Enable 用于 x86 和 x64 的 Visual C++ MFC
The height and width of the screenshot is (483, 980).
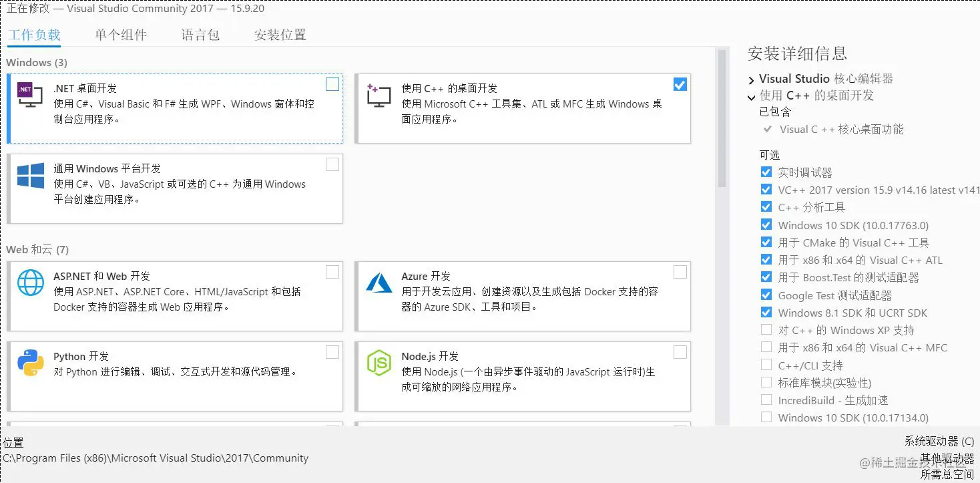tap(766, 347)
